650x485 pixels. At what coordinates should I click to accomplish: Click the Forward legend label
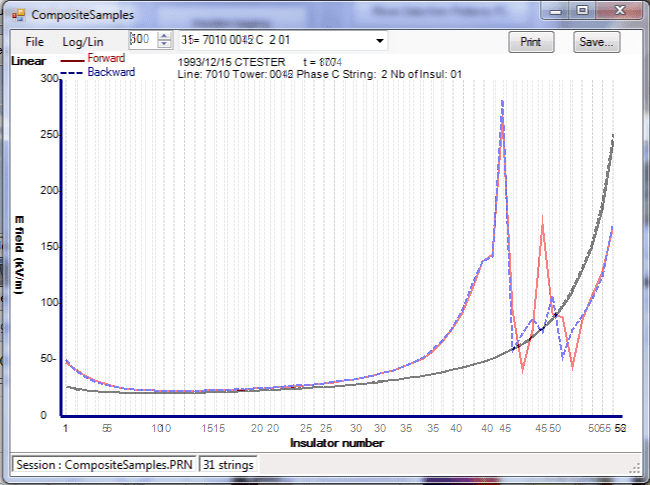106,59
